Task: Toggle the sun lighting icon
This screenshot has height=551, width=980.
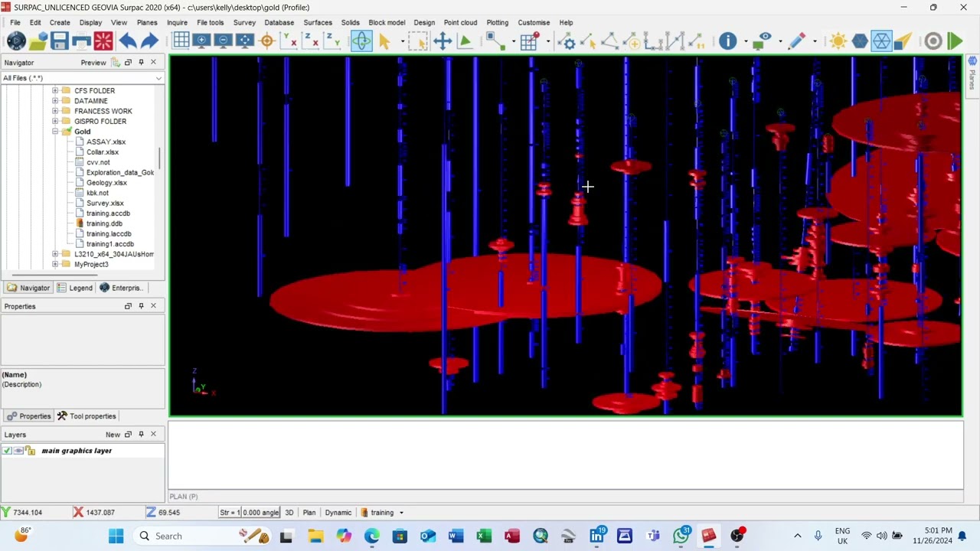Action: 838,41
